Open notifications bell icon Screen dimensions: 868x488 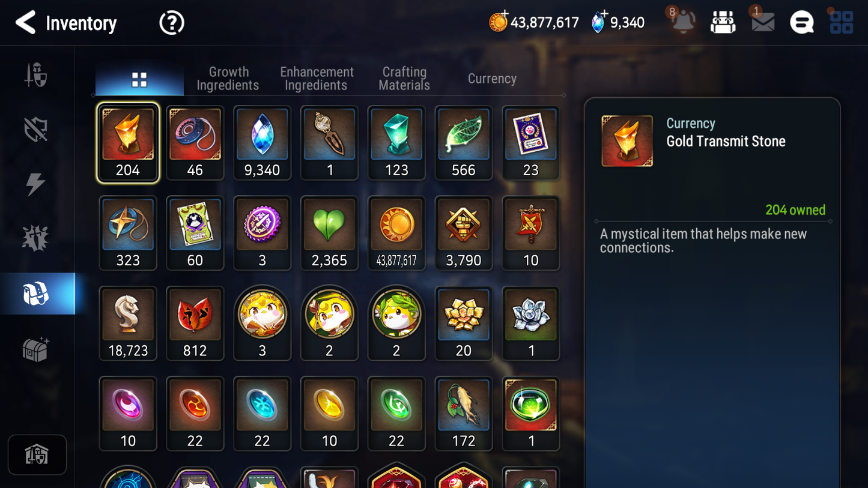[683, 22]
